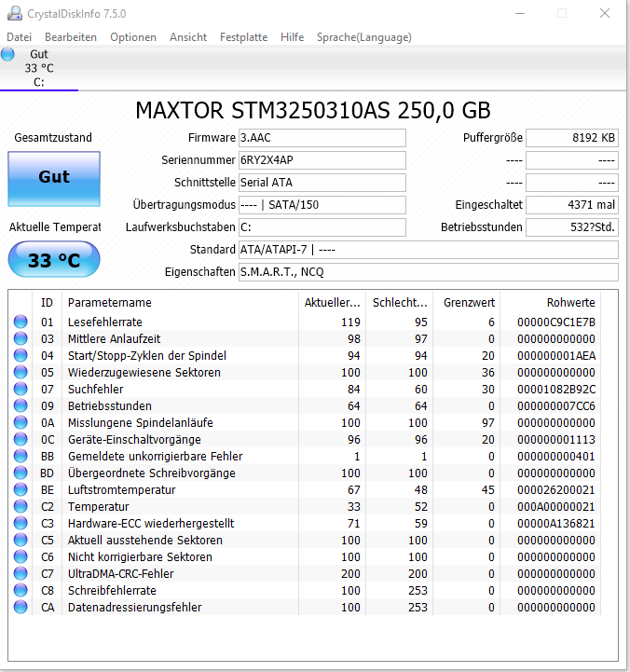Click the Standard field ATA/ATAPI-7
The image size is (630, 672).
429,250
